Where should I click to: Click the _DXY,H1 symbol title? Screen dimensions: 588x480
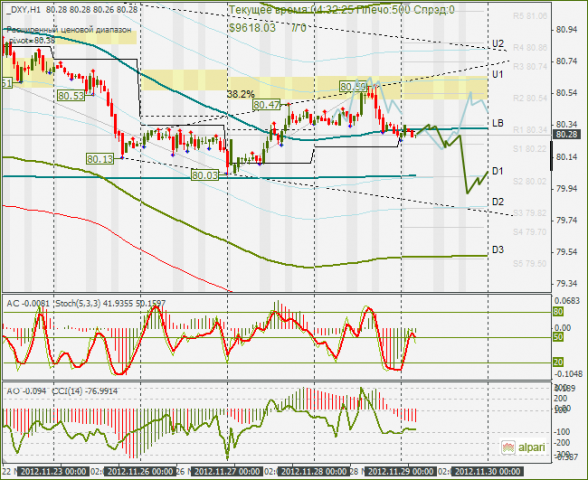pos(23,10)
